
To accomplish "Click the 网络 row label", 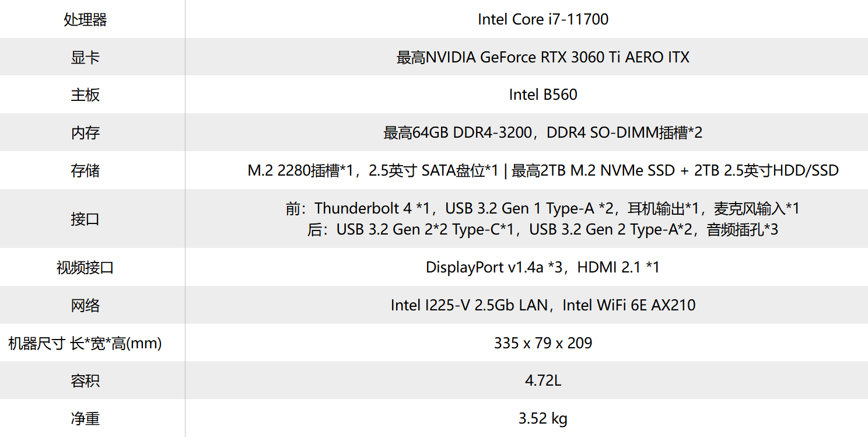I will point(85,305).
